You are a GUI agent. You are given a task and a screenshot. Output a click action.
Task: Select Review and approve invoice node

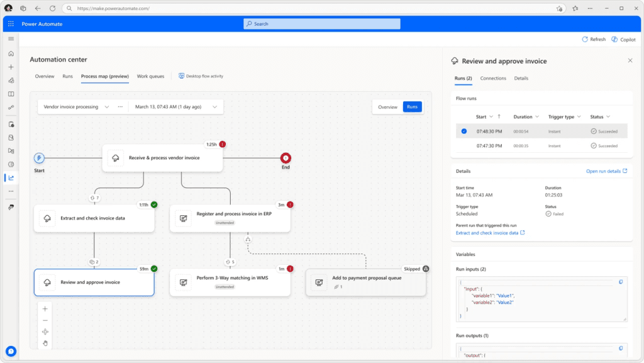coord(94,282)
